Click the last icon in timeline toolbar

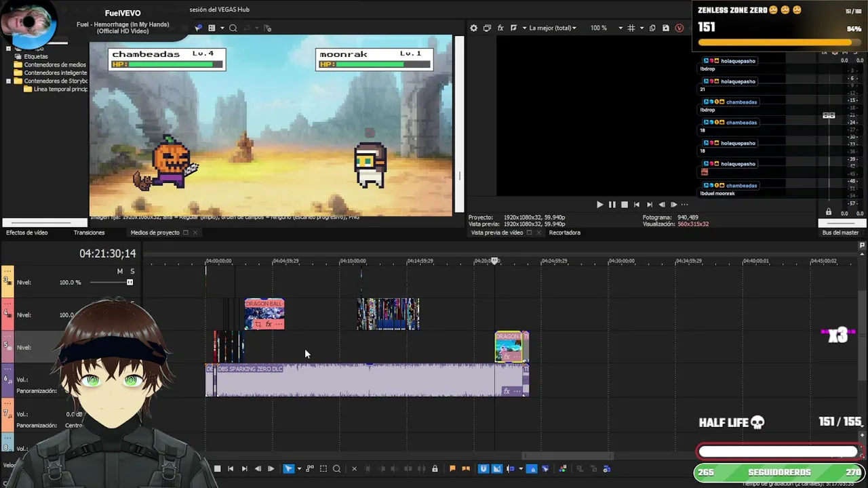click(x=607, y=468)
